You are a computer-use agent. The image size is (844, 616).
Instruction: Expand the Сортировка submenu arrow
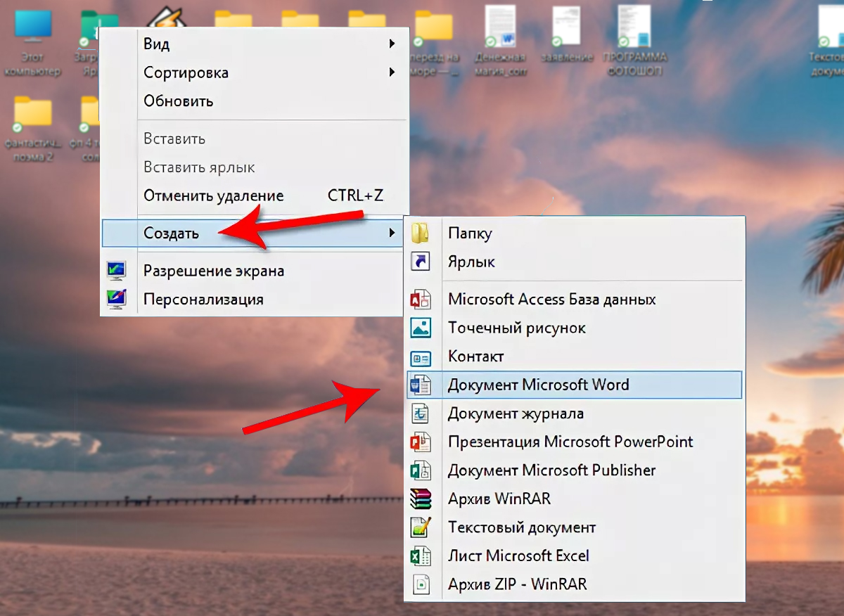[x=392, y=72]
